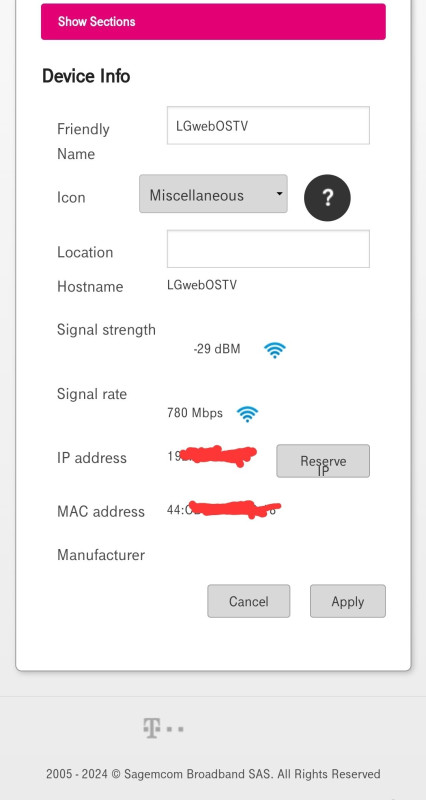Click the Friendly Name input field

[x=268, y=126]
